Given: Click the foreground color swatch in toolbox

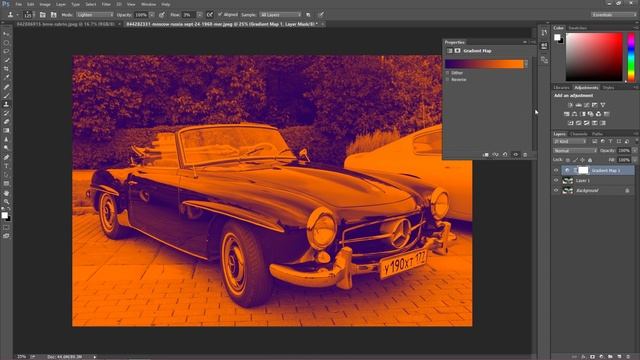Looking at the screenshot, I should tap(4, 215).
